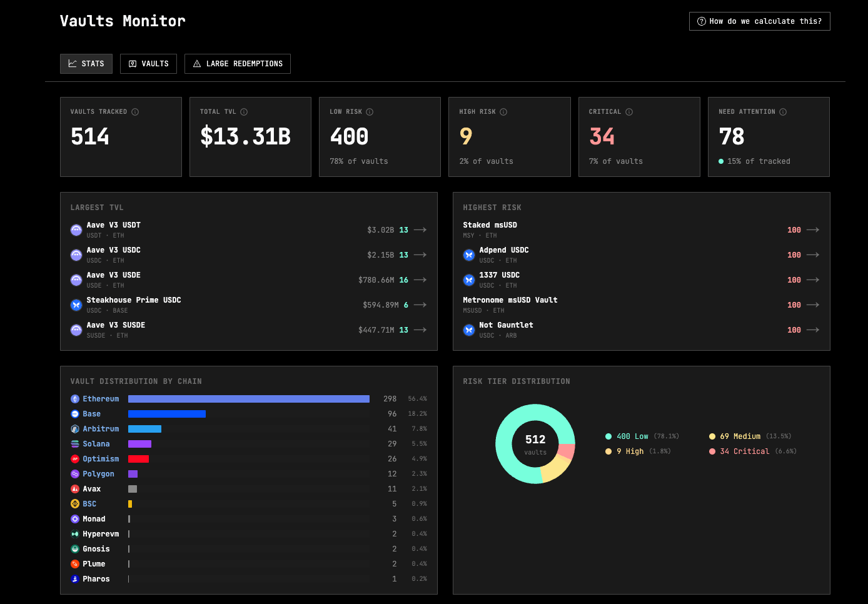
Task: Click the Aave V3 USDC token icon
Action: 76,255
